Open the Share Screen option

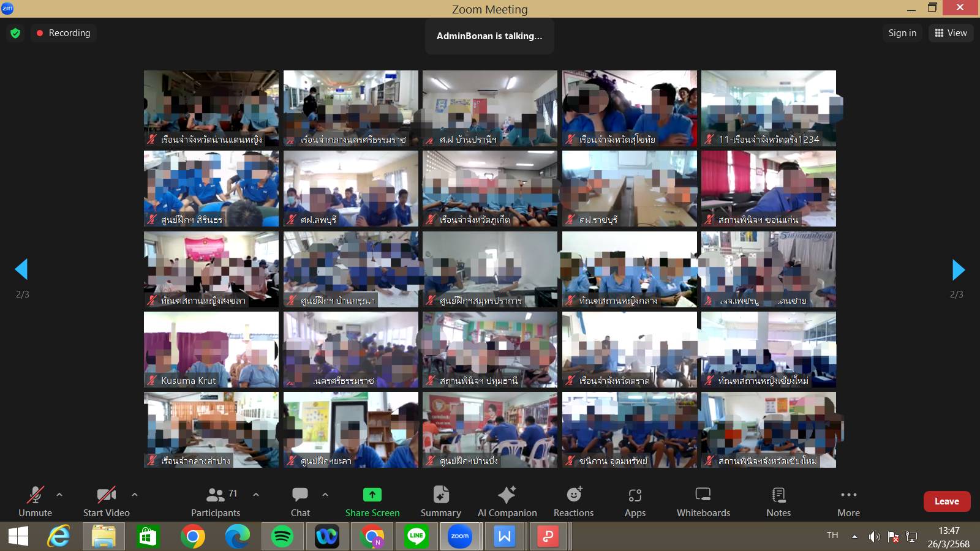(x=372, y=501)
